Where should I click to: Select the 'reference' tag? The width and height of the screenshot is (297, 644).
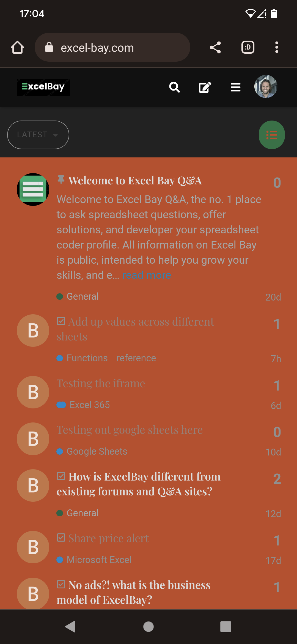(x=136, y=358)
